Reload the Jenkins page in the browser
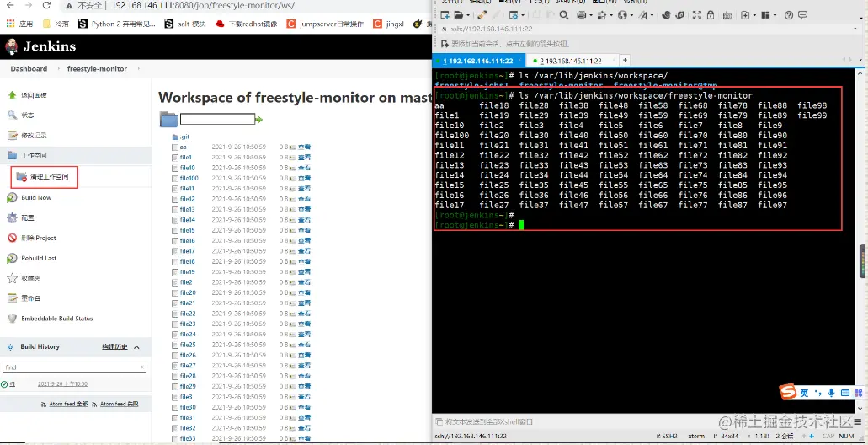This screenshot has height=445, width=868. (x=46, y=6)
